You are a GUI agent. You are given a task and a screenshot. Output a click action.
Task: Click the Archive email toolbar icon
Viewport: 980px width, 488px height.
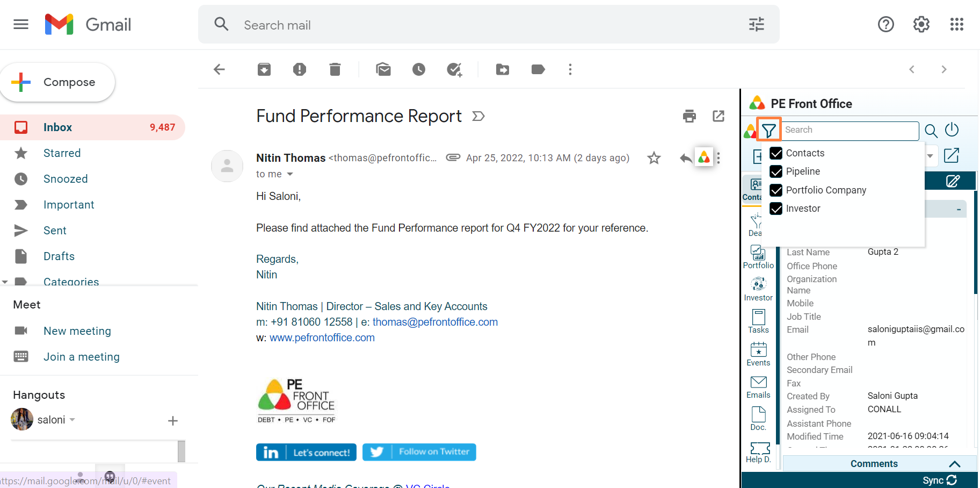[264, 69]
